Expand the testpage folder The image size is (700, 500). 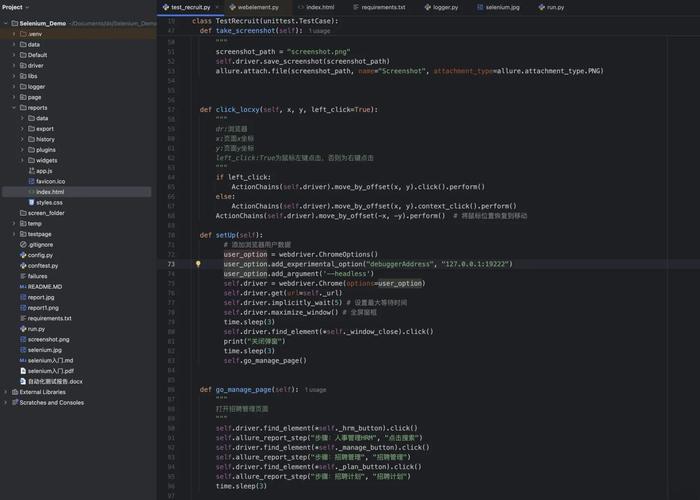coord(14,234)
